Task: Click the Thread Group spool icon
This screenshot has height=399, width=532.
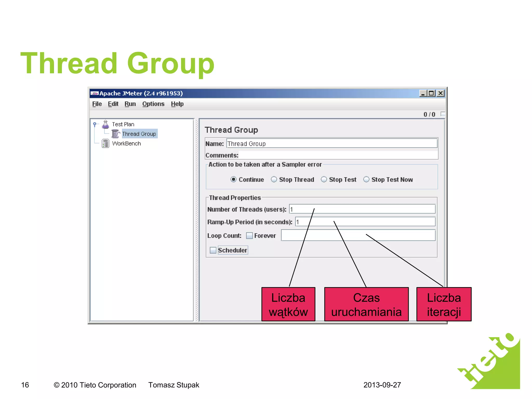Action: (x=116, y=134)
